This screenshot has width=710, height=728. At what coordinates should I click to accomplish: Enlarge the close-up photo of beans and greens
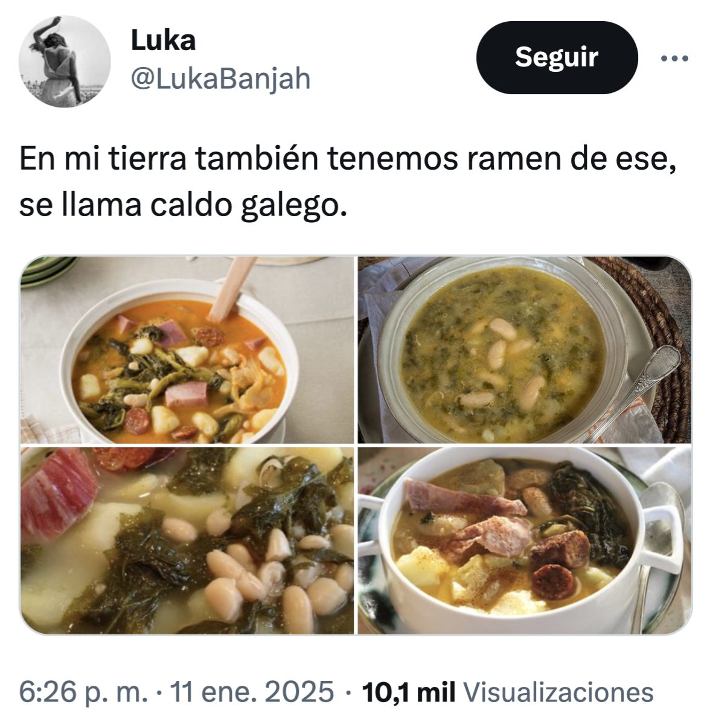[x=187, y=541]
